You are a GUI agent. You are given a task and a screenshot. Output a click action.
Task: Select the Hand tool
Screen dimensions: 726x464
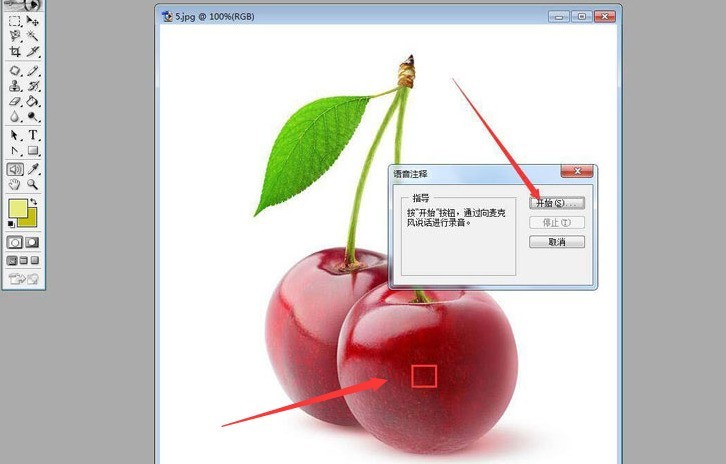click(x=15, y=184)
